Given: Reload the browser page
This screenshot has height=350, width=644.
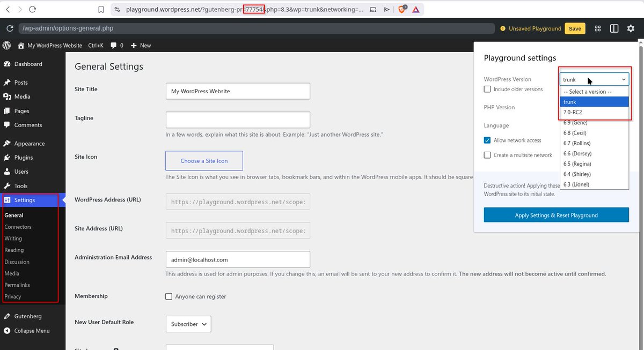Looking at the screenshot, I should [33, 9].
